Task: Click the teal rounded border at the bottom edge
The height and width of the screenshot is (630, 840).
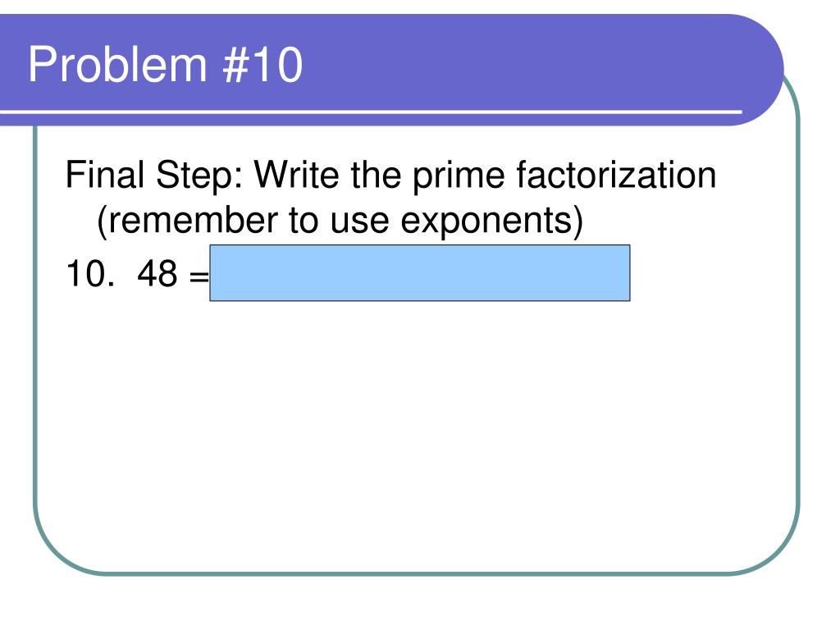Action: click(x=416, y=573)
